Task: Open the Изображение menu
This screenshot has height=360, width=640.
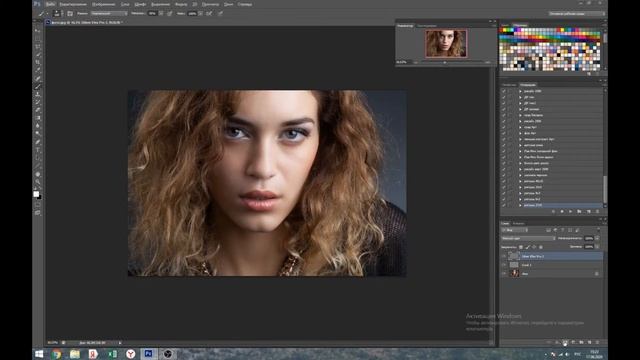Action: (x=103, y=4)
